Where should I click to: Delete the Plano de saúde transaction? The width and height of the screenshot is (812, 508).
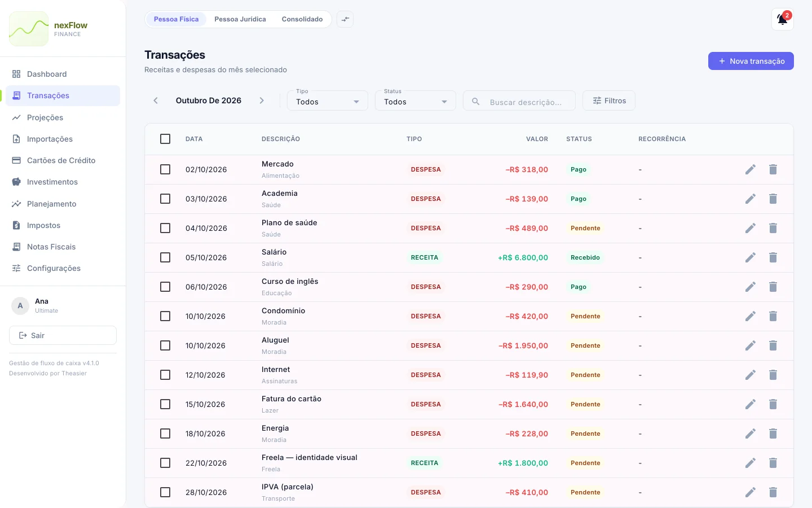click(773, 228)
